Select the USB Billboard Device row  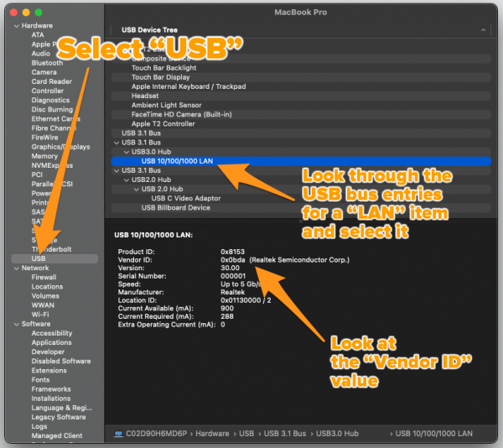coord(175,207)
